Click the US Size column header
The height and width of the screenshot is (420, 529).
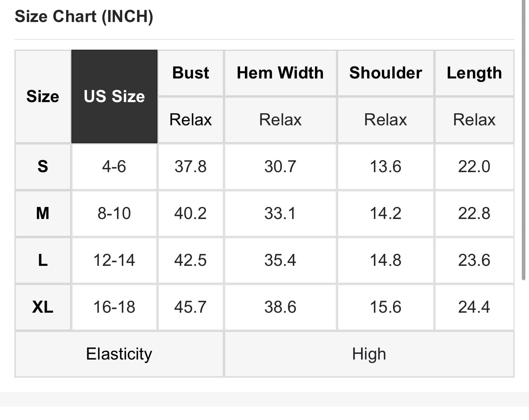coord(114,96)
